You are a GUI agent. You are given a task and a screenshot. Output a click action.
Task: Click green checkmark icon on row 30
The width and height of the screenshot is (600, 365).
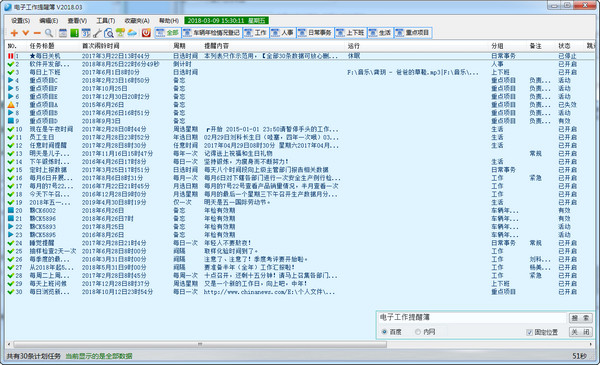[11, 292]
